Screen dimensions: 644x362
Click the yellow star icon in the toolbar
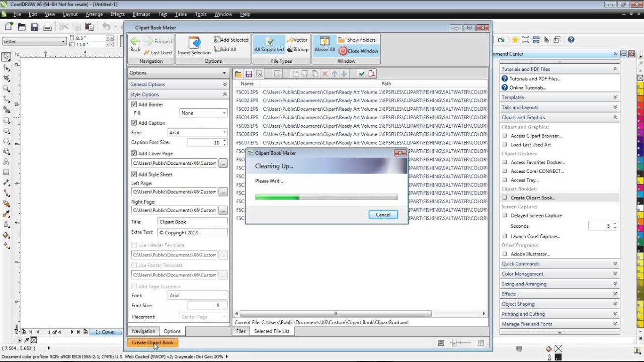(515, 40)
